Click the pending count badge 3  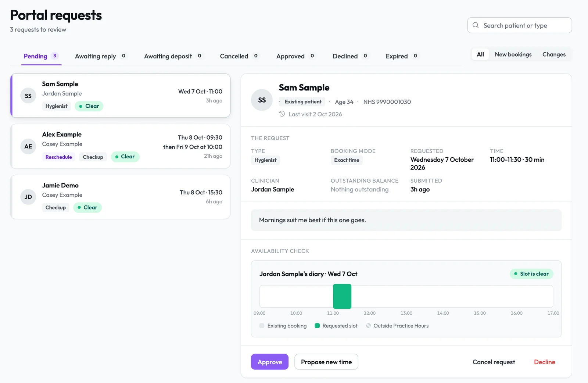pyautogui.click(x=54, y=56)
